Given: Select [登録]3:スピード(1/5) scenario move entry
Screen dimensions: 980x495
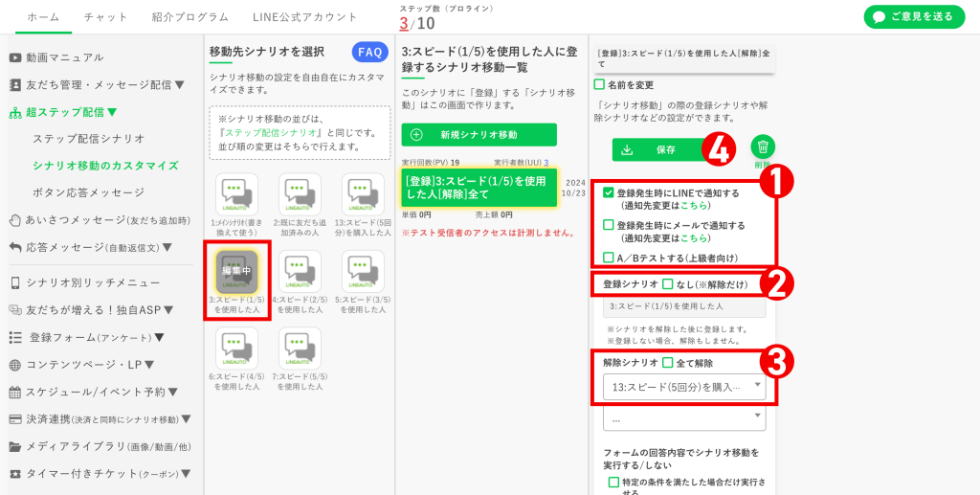Looking at the screenshot, I should 479,188.
